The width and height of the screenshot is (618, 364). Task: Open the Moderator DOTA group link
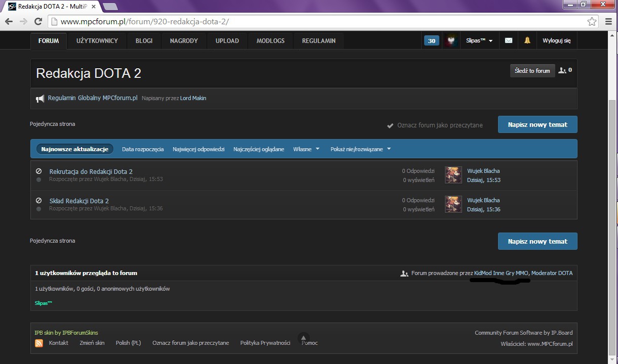(x=552, y=273)
